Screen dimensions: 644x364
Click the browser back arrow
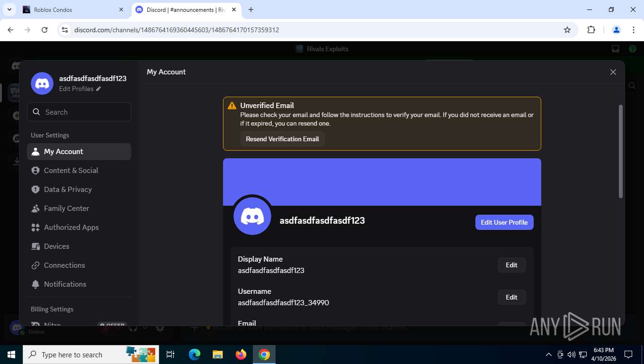(x=10, y=30)
